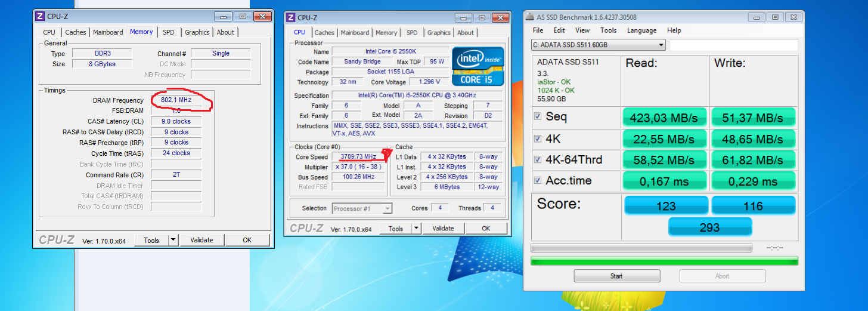The image size is (868, 311).
Task: Click the total score 293
Action: click(x=709, y=227)
